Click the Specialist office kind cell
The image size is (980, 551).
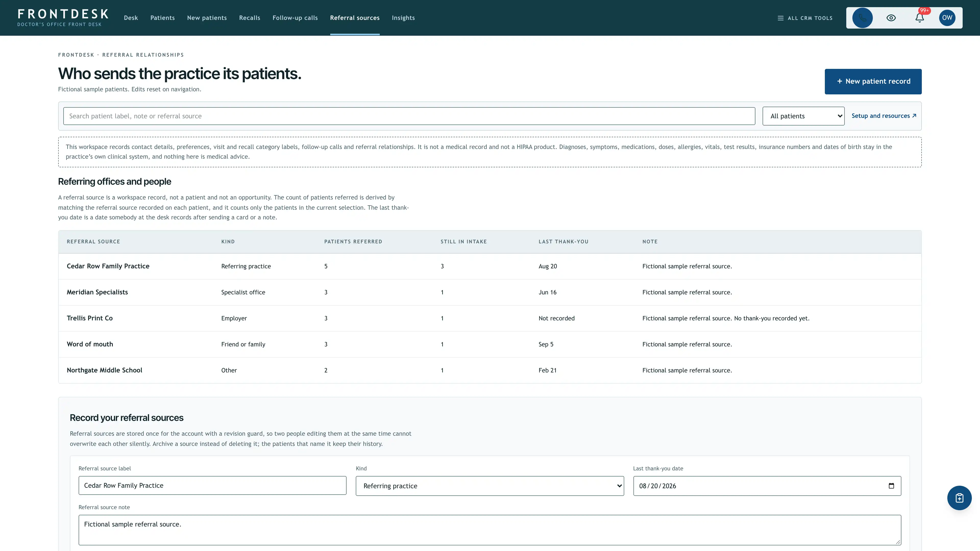[243, 292]
